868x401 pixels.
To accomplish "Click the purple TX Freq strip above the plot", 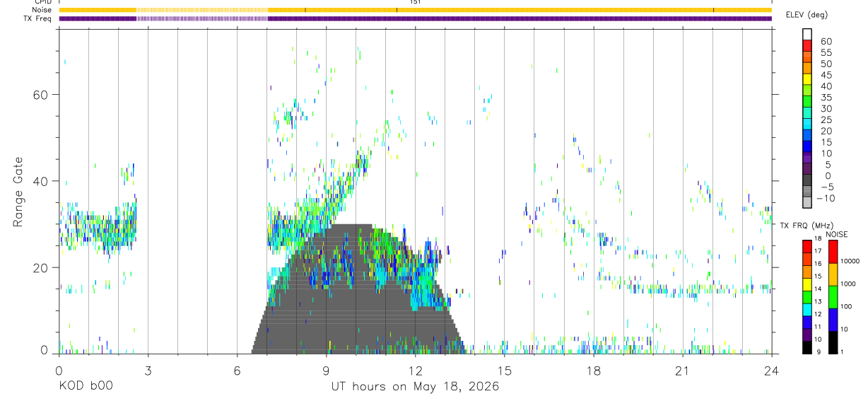I will 416,18.
